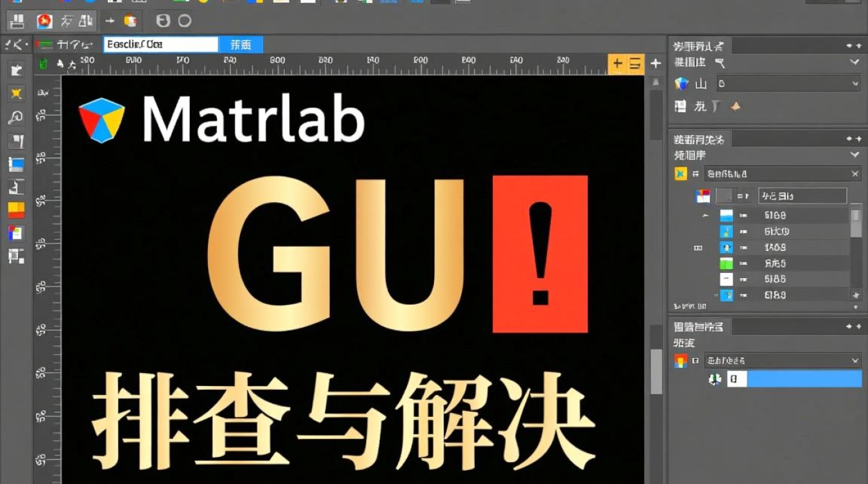Viewport: 868px width, 484px height.
Task: Expand the arrow beside the striped thumbnail row
Action: (705, 215)
